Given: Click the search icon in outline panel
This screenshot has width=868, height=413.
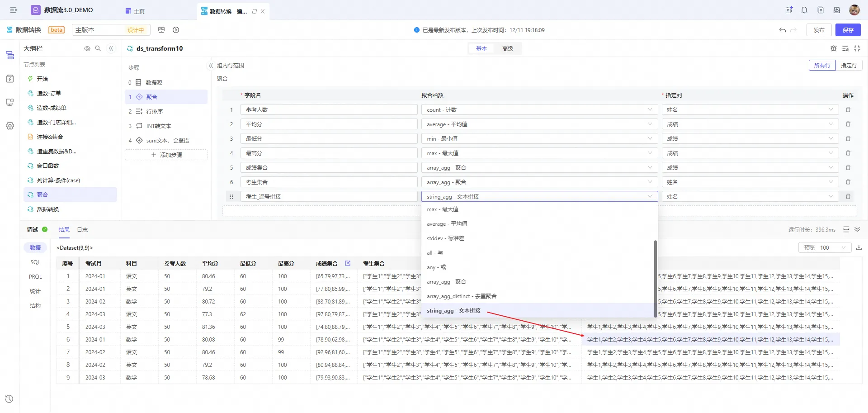Looking at the screenshot, I should pyautogui.click(x=98, y=48).
